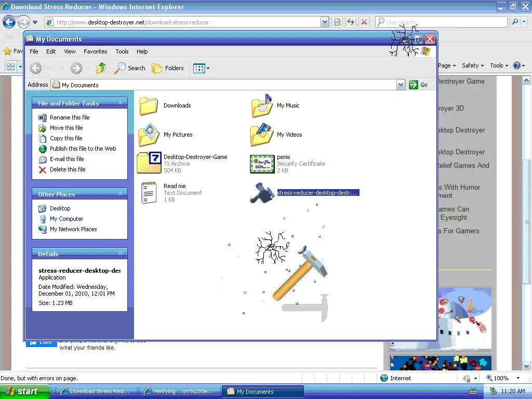Open the Edit menu
The image size is (532, 399).
51,51
